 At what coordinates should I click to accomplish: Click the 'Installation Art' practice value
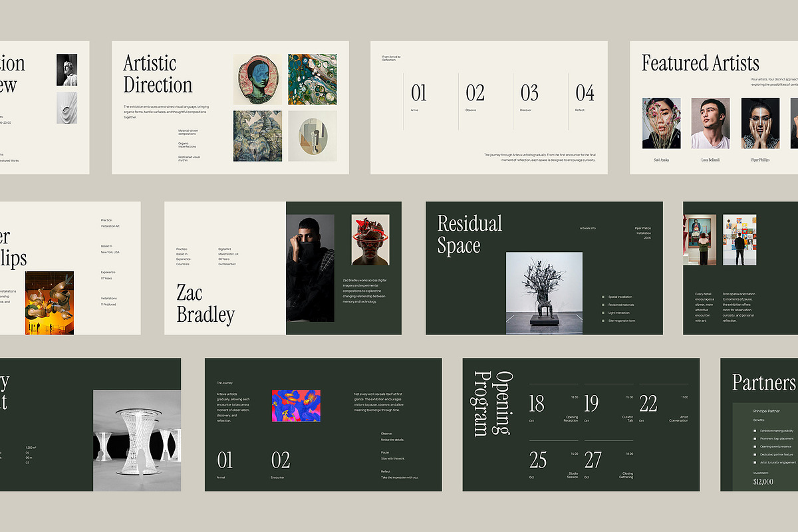click(110, 226)
